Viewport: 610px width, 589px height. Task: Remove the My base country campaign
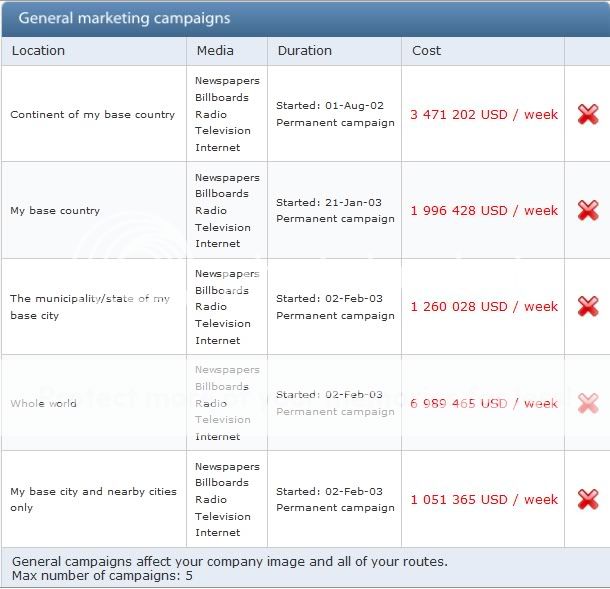pos(588,210)
